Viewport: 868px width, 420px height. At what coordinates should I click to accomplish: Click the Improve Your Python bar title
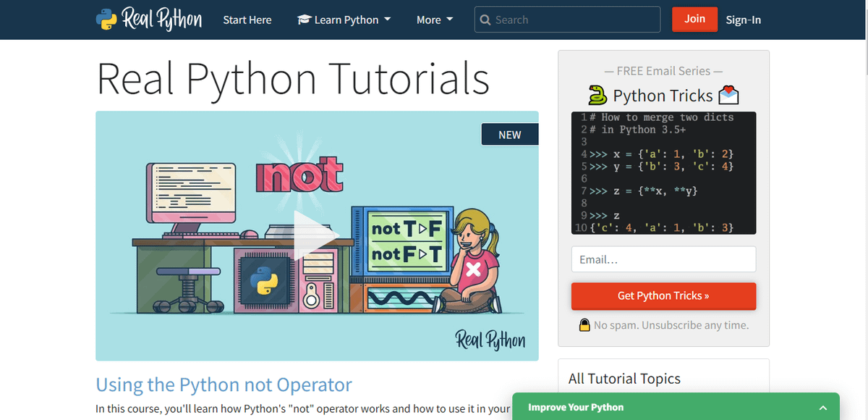coord(576,407)
